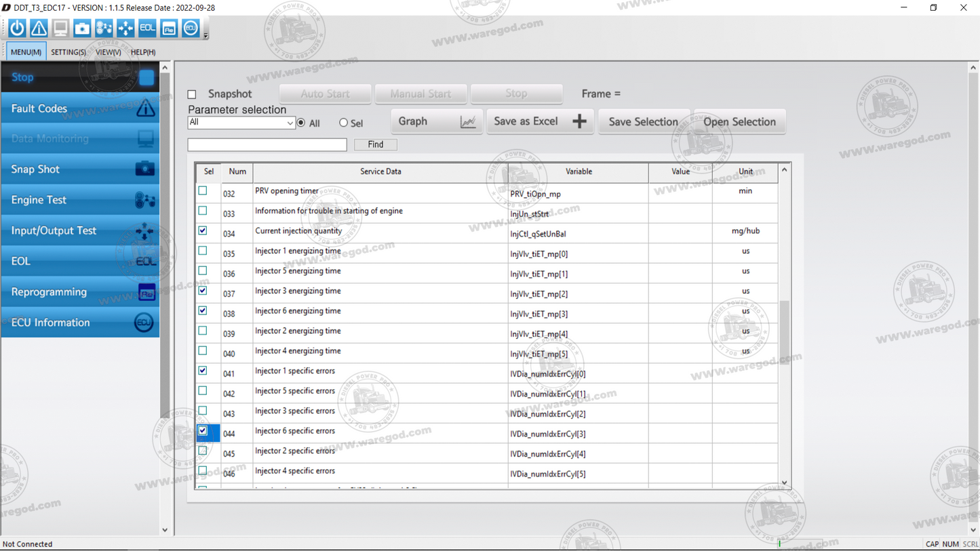Click the Data Monitoring monitor icon
Viewport: 980px width, 551px height.
point(60,28)
